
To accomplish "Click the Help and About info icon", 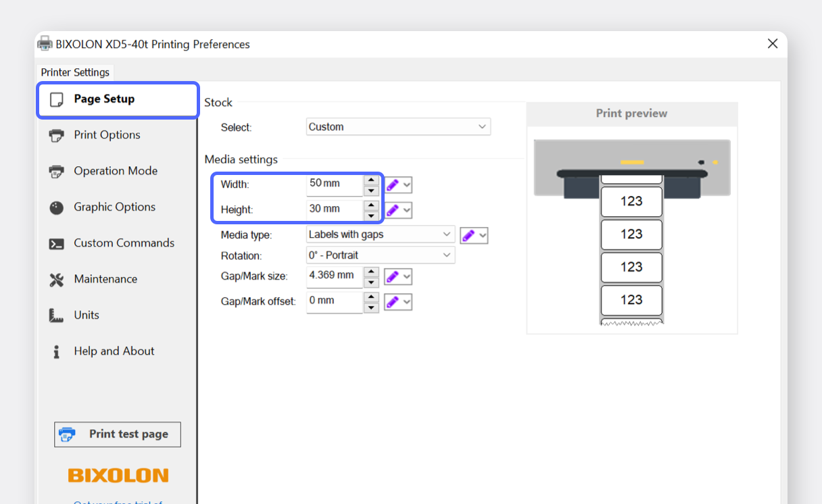I will coord(57,352).
